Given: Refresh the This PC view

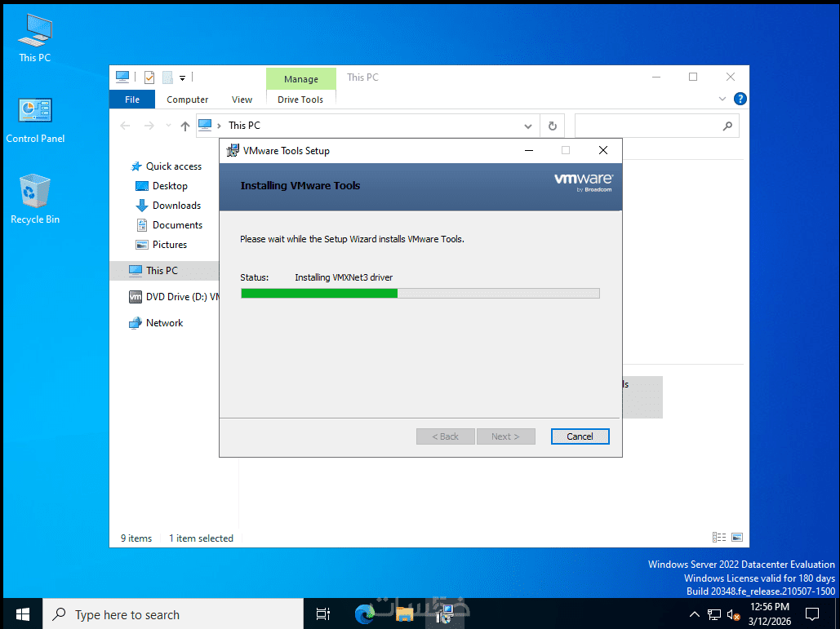Looking at the screenshot, I should click(x=553, y=126).
